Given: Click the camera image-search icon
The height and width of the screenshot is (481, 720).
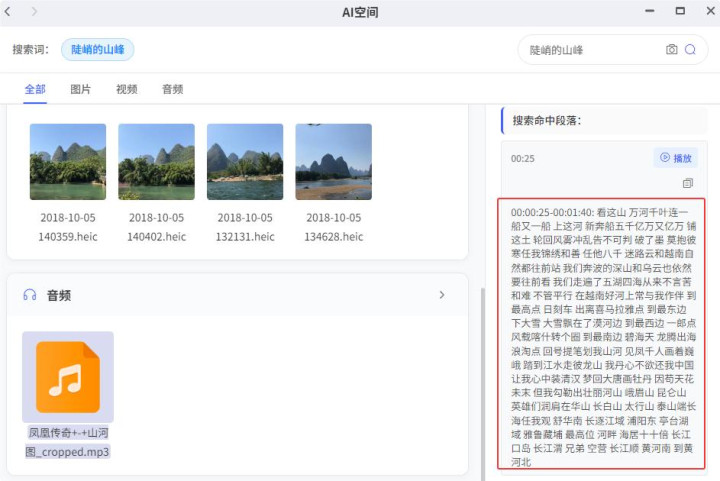Looking at the screenshot, I should point(671,50).
